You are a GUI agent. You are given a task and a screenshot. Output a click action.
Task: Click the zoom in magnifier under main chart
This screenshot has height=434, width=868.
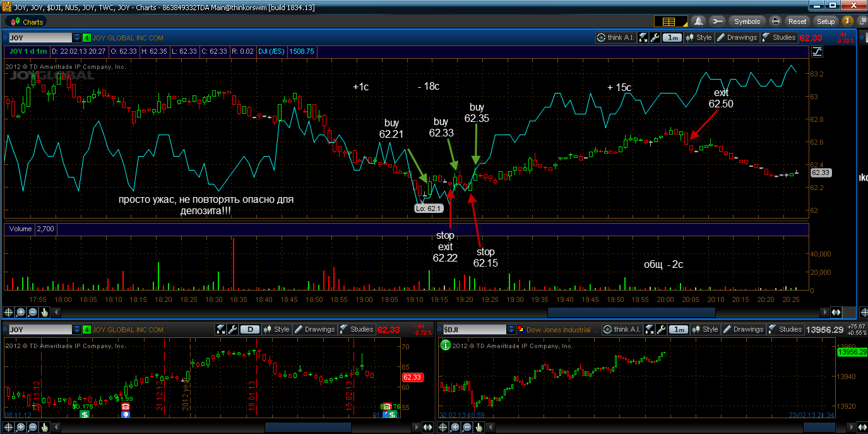21,312
